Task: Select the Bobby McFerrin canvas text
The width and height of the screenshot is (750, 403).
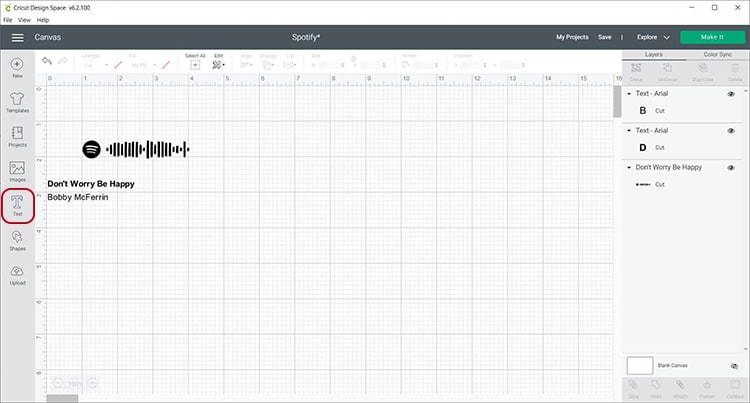Action: (x=77, y=197)
